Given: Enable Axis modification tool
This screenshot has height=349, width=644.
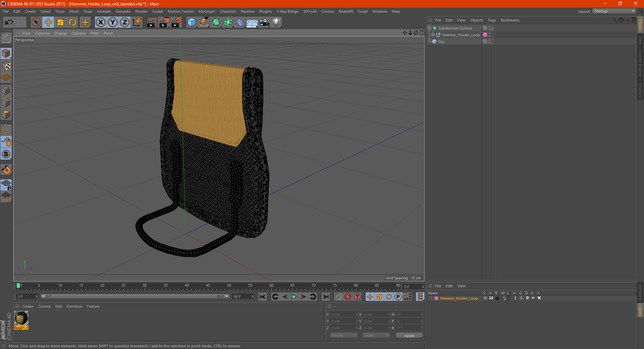Looking at the screenshot, I should click(6, 130).
